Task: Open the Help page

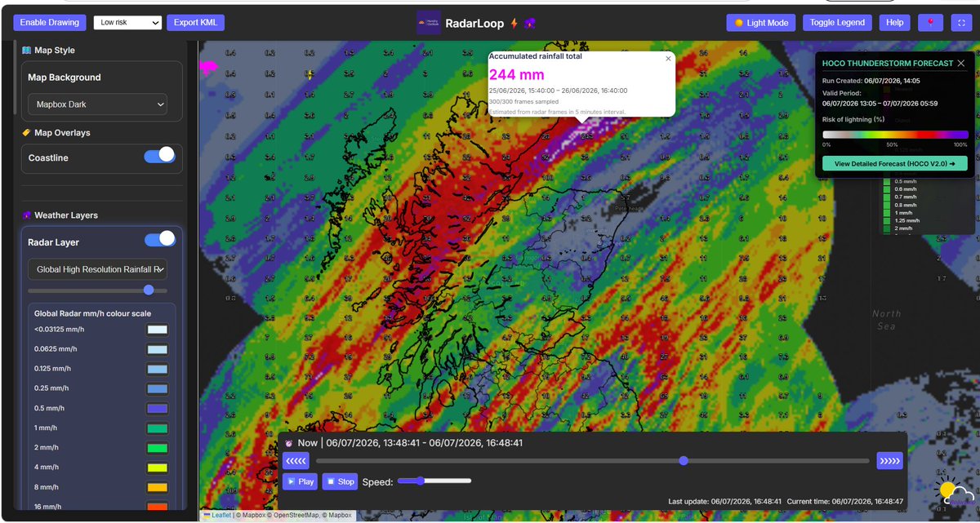Action: (x=895, y=23)
